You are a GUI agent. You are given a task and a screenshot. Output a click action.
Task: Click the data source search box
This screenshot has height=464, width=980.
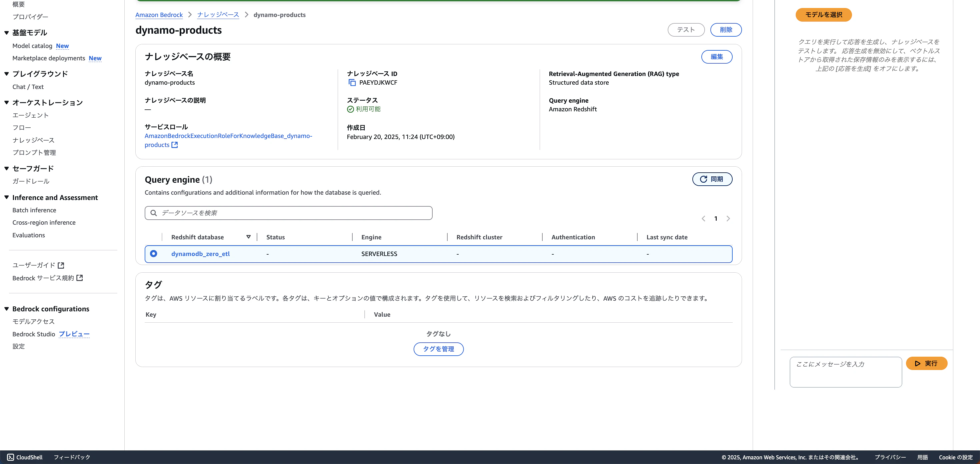[288, 213]
